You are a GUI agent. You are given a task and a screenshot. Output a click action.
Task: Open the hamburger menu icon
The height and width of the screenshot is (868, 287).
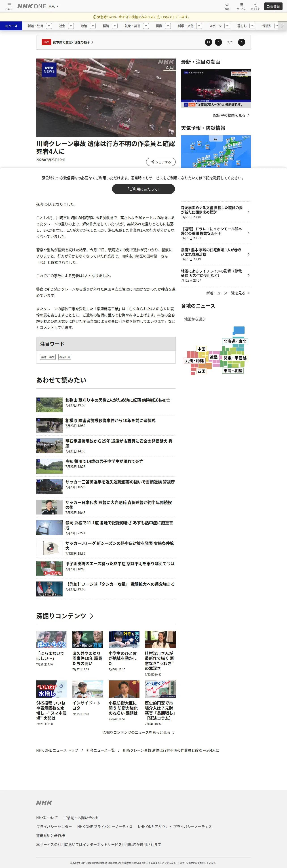point(9,6)
